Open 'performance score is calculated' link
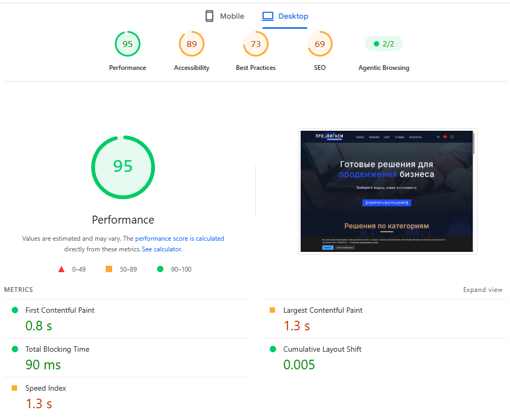Viewport: 510px width, 420px height. point(179,238)
